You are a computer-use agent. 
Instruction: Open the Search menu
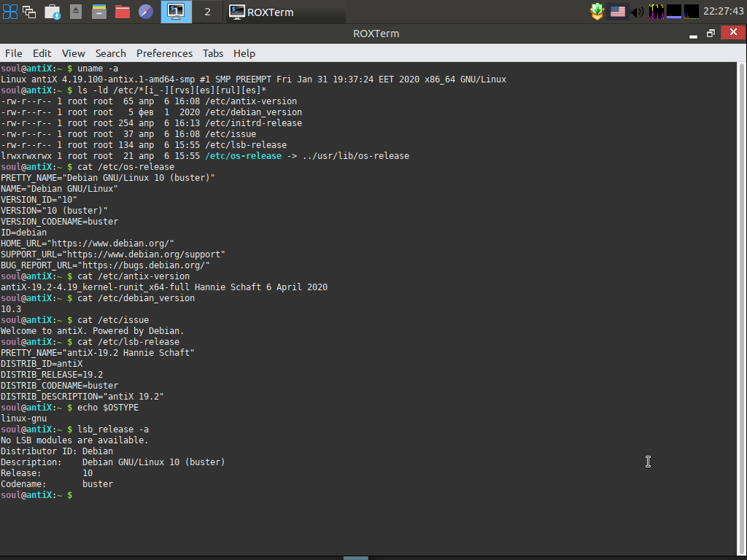[x=111, y=53]
